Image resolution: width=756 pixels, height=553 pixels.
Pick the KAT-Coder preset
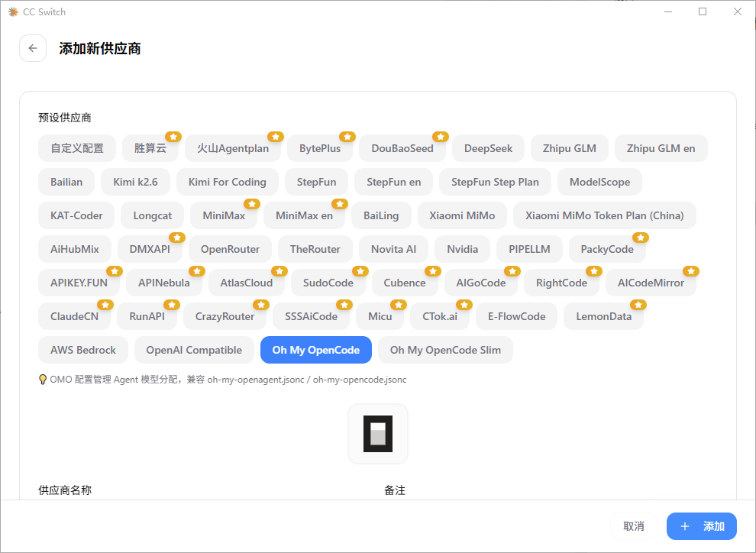(x=76, y=215)
